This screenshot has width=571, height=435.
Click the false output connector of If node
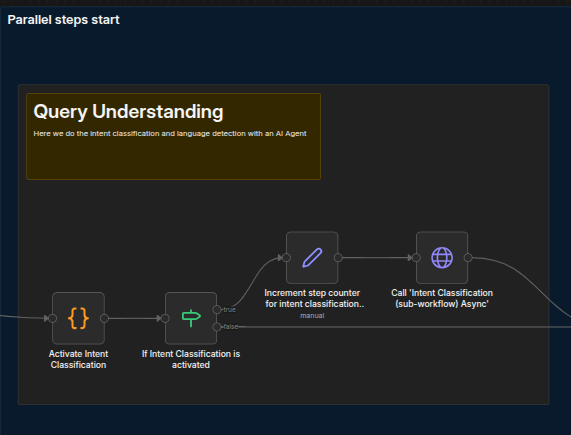click(x=217, y=327)
